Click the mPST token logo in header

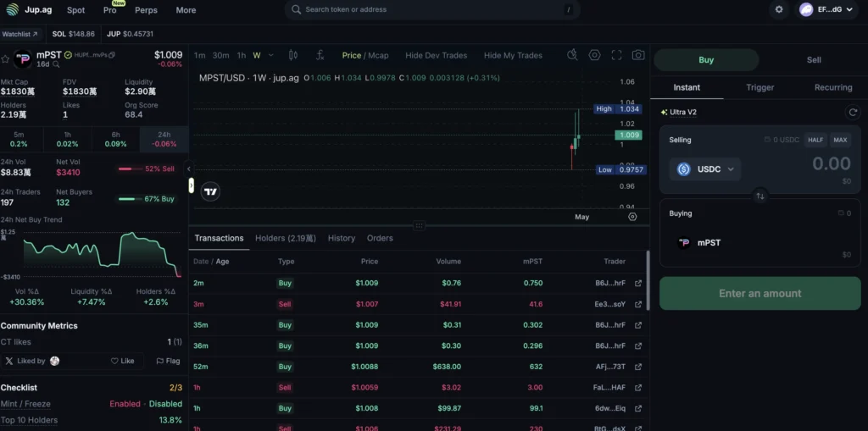coord(23,58)
